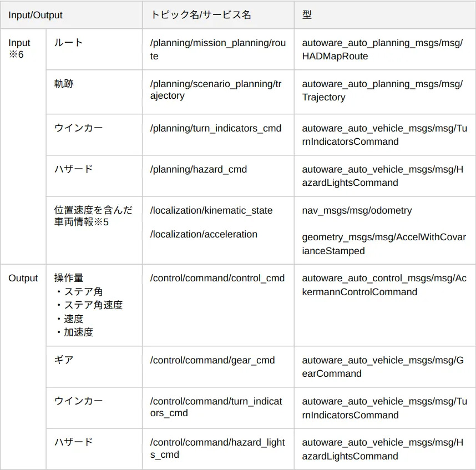Click AckermannControlCommand type cell
This screenshot has height=470, width=476.
[384, 305]
